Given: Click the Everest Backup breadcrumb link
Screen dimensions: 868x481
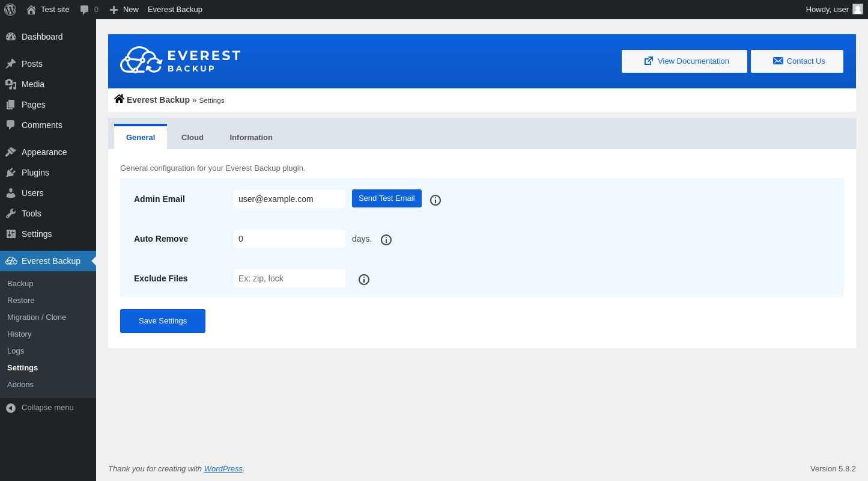Looking at the screenshot, I should tap(158, 100).
